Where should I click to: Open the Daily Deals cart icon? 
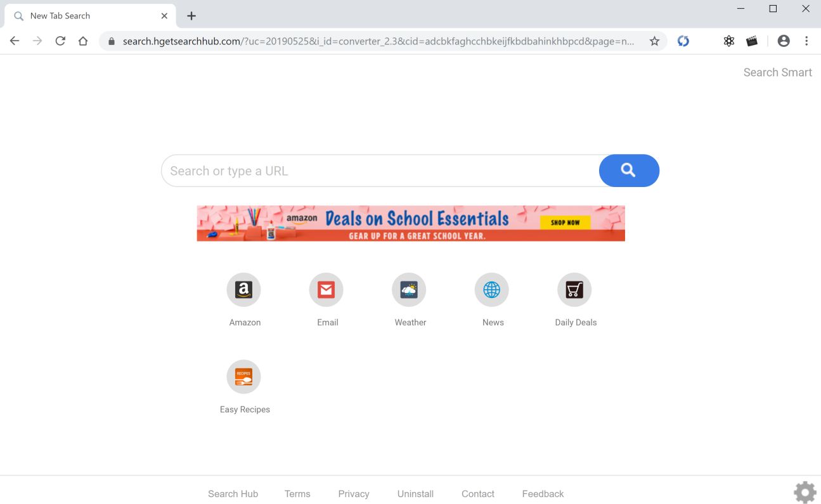pyautogui.click(x=574, y=290)
